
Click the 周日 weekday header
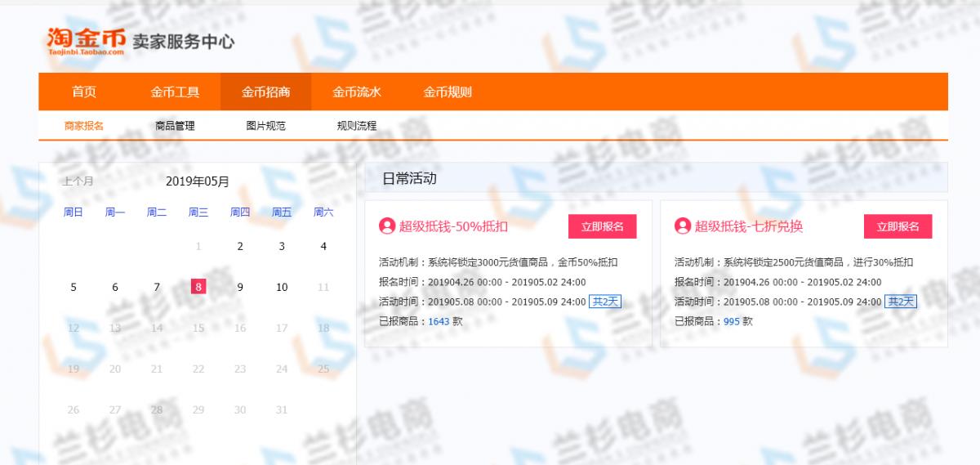click(x=73, y=212)
